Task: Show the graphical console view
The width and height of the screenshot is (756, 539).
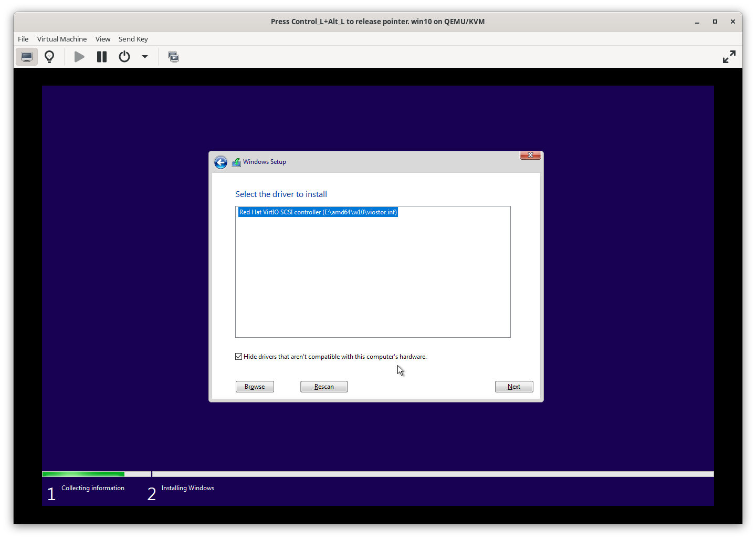Action: [27, 57]
